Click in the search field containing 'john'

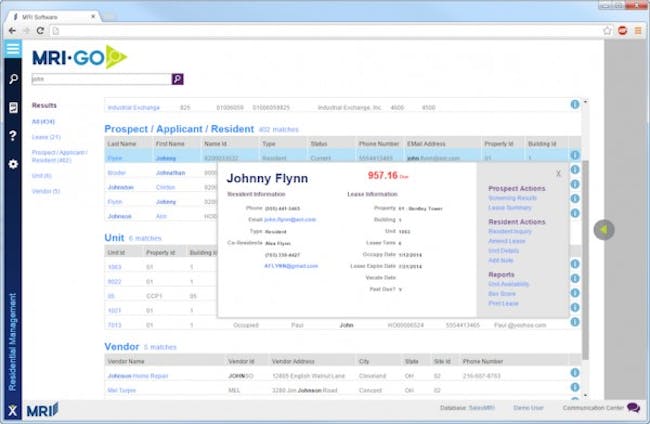tap(100, 78)
